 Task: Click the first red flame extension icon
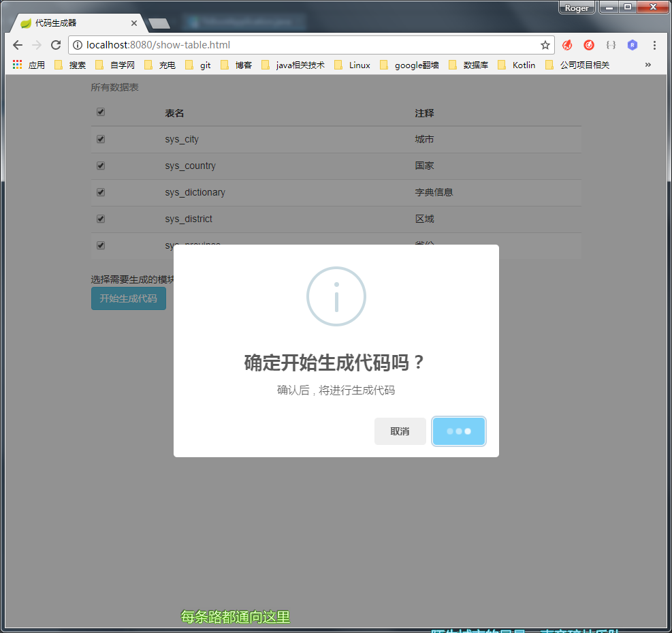pyautogui.click(x=567, y=45)
